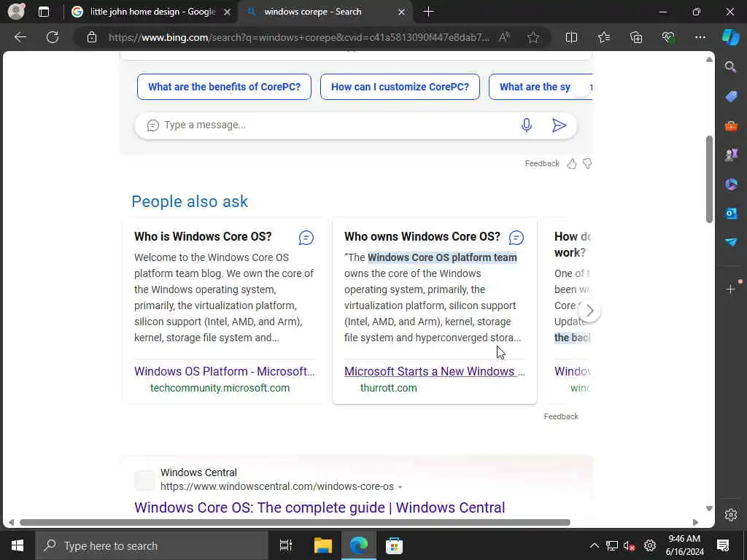747x560 pixels.
Task: Open Browser essentials heart icon
Action: [x=668, y=37]
